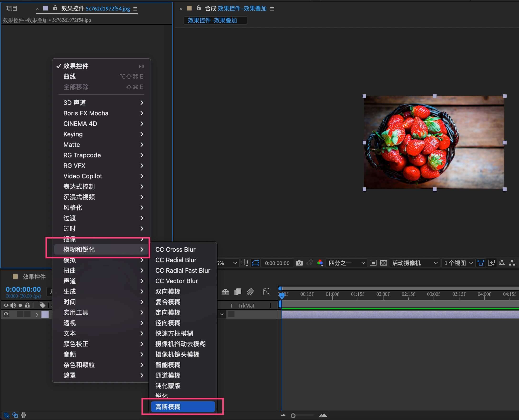519x420 pixels.
Task: Enable motion blur icon in timeline
Action: pyautogui.click(x=250, y=292)
